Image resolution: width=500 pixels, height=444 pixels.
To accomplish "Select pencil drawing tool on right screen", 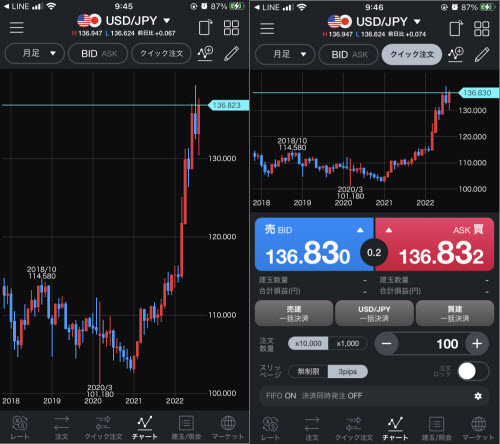I will 482,54.
